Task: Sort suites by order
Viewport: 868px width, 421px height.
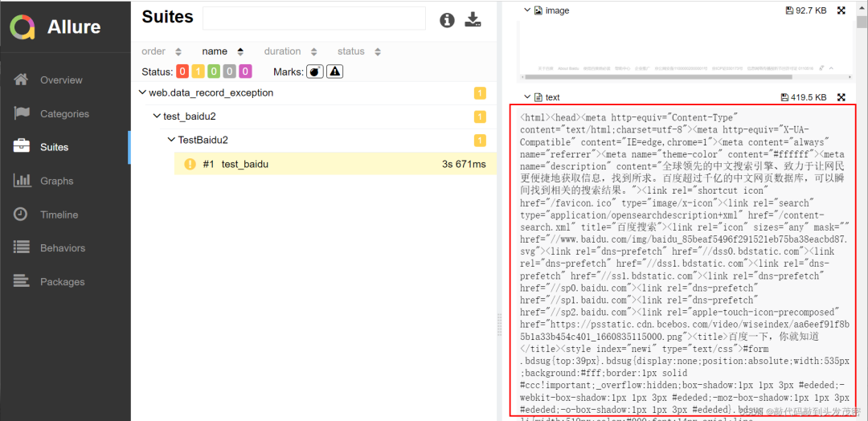Action: click(x=161, y=51)
